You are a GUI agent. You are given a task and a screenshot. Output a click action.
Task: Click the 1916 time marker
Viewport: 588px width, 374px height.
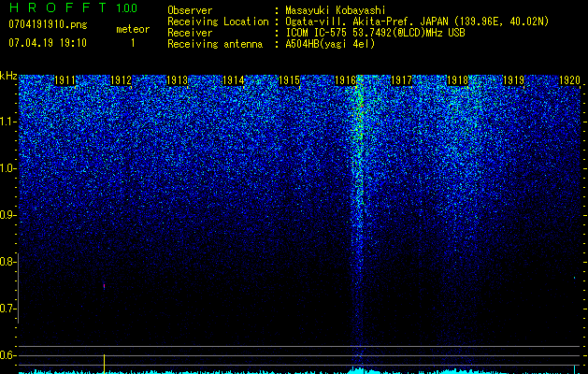(x=345, y=80)
